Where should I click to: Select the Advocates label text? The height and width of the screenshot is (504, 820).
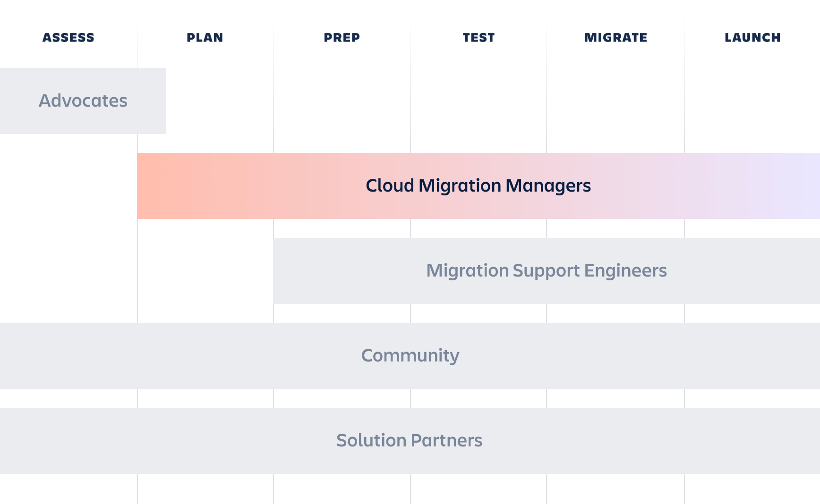[83, 100]
